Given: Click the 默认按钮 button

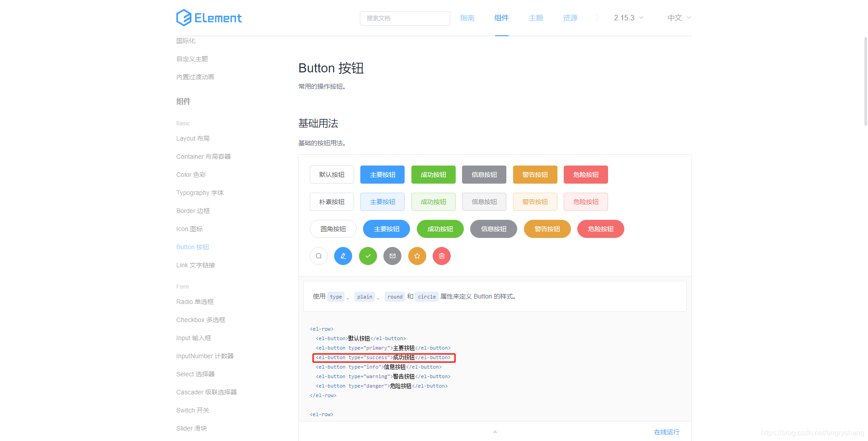Looking at the screenshot, I should coord(332,175).
